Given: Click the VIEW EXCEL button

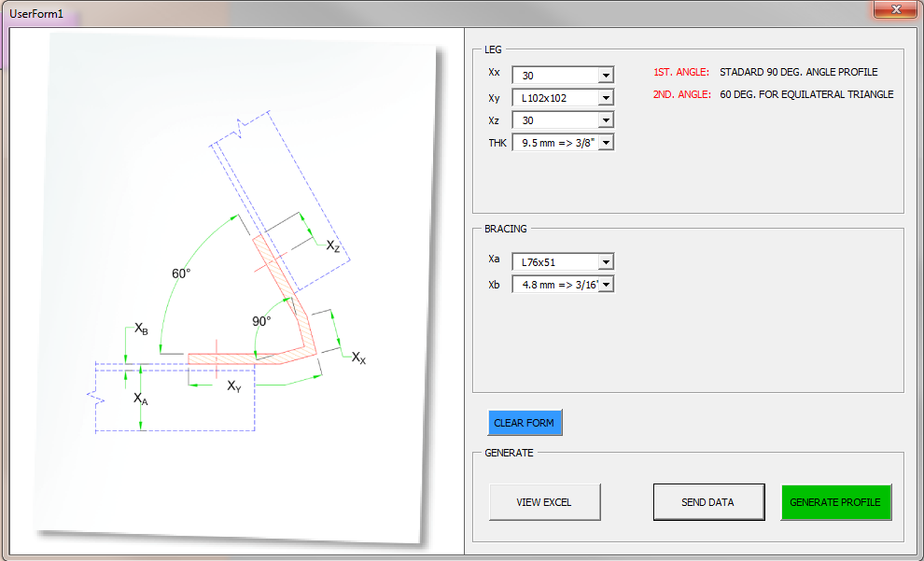Looking at the screenshot, I should coord(544,502).
